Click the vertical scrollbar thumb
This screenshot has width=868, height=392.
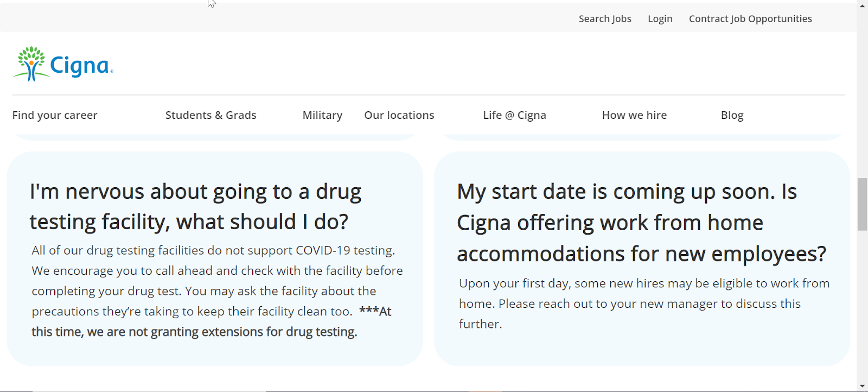click(x=863, y=204)
